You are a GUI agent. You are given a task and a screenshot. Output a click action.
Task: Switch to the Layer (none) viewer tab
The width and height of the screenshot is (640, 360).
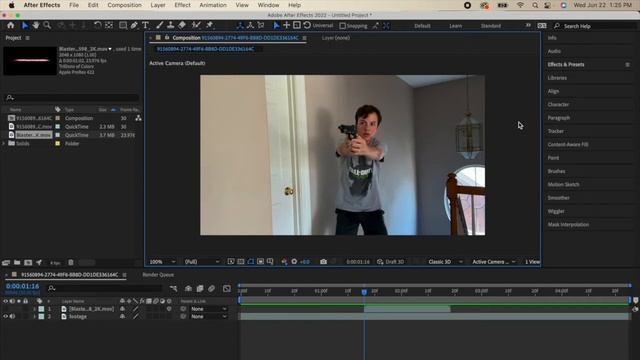point(336,38)
